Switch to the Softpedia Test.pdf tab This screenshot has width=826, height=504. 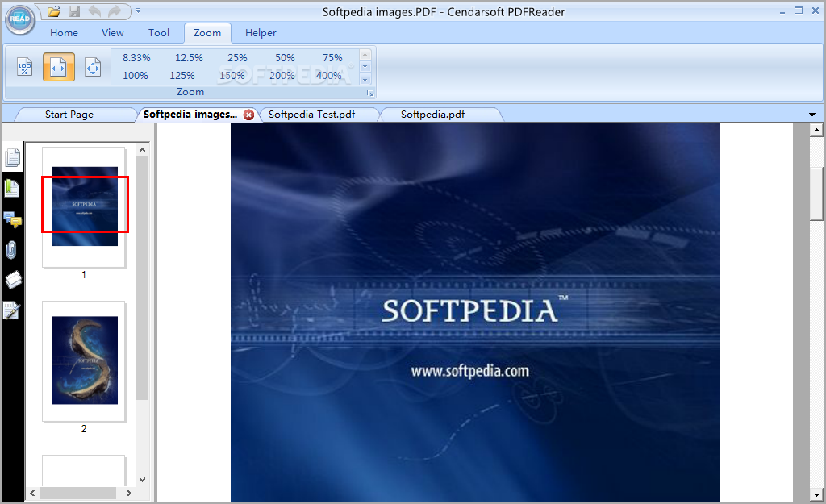(x=312, y=115)
